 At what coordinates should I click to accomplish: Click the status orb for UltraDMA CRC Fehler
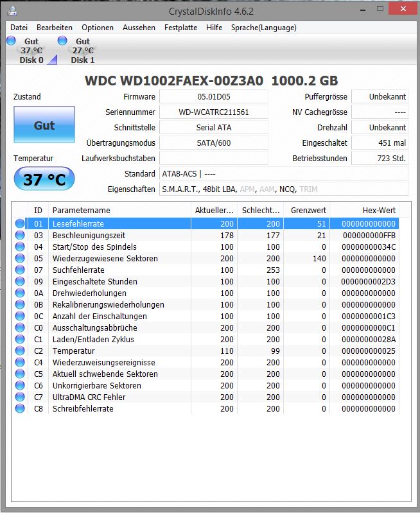[x=20, y=397]
